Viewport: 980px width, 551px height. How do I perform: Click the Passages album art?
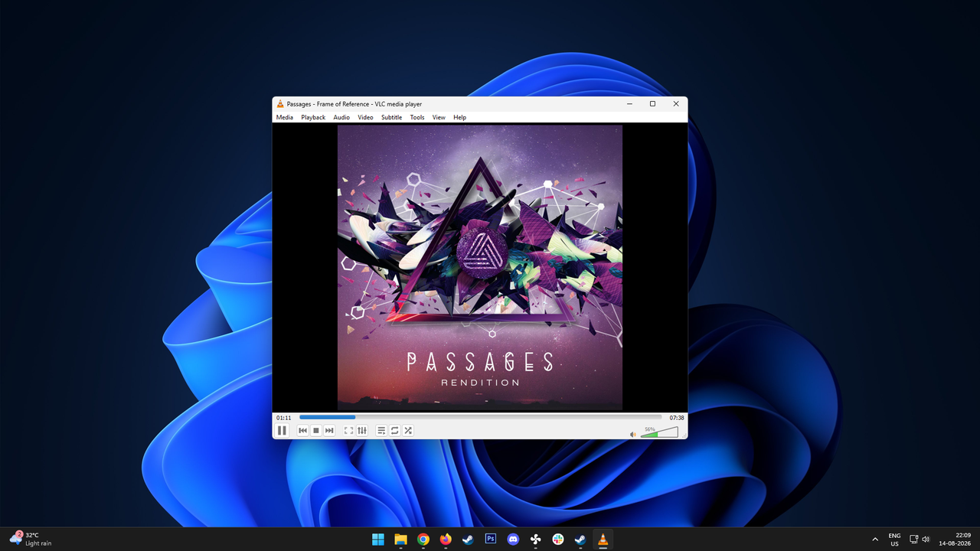[480, 268]
